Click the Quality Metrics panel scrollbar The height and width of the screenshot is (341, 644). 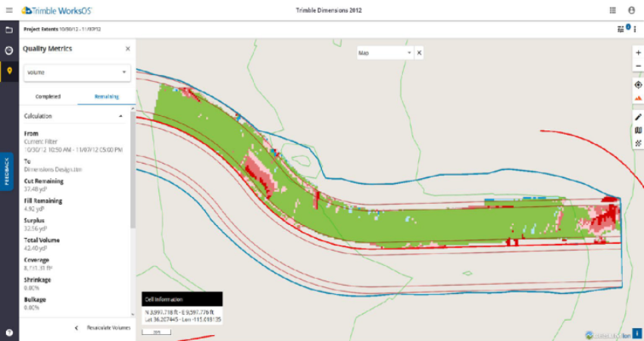[x=133, y=168]
